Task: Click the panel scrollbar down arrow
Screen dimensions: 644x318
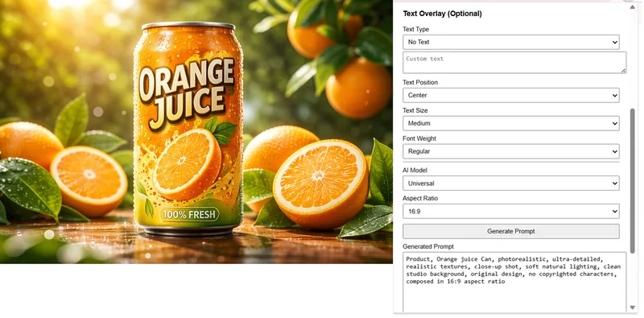Action: click(x=633, y=308)
